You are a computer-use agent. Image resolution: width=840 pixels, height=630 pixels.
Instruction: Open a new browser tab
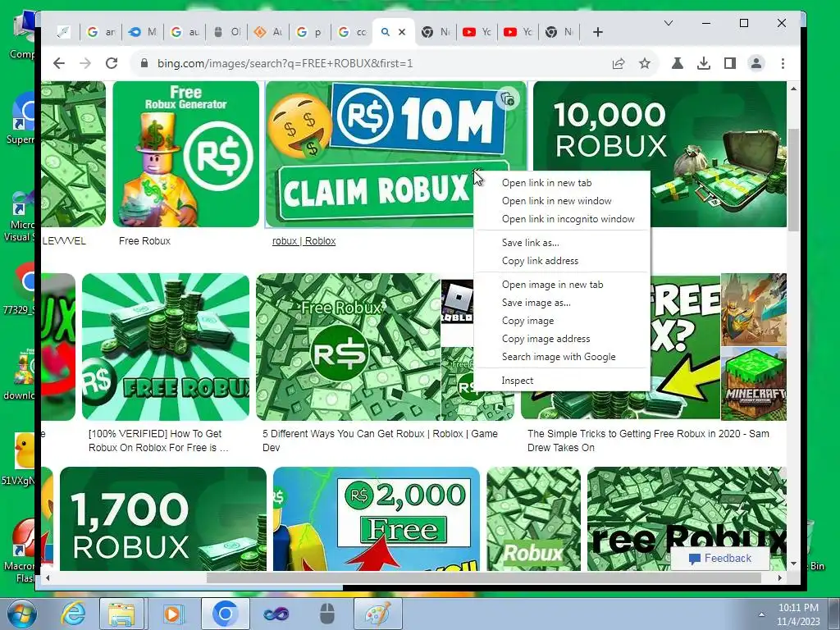[598, 32]
